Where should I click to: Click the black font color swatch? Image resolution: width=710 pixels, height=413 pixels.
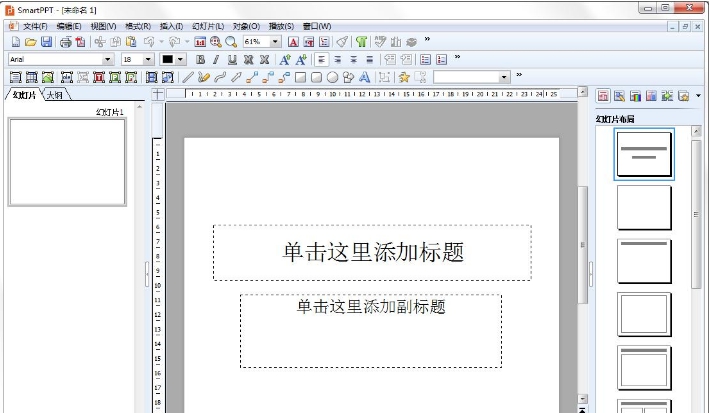[168, 59]
